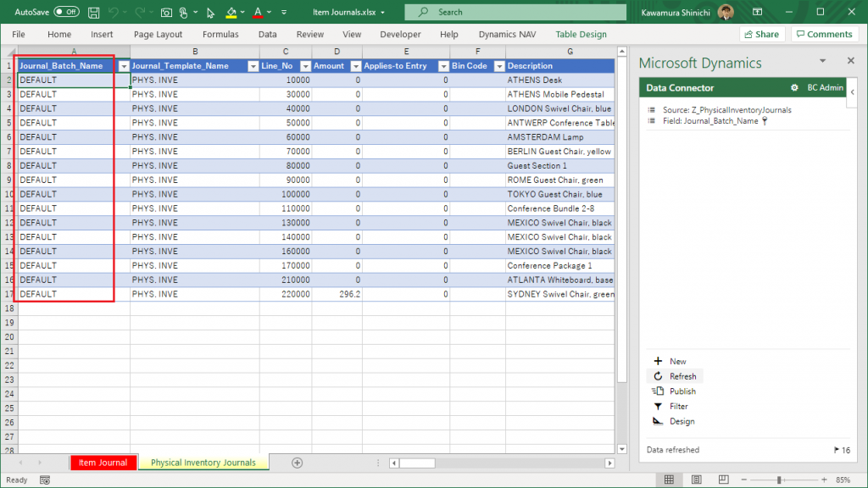This screenshot has height=488, width=868.
Task: Click Refresh in Data Connector pane
Action: [675, 376]
